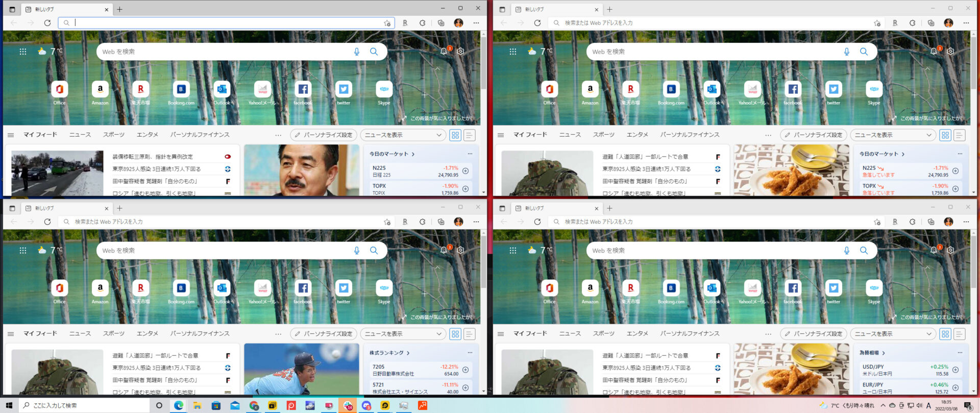Open tab actions menu in top-left window
Screen dimensions: 980x413
coord(12,9)
